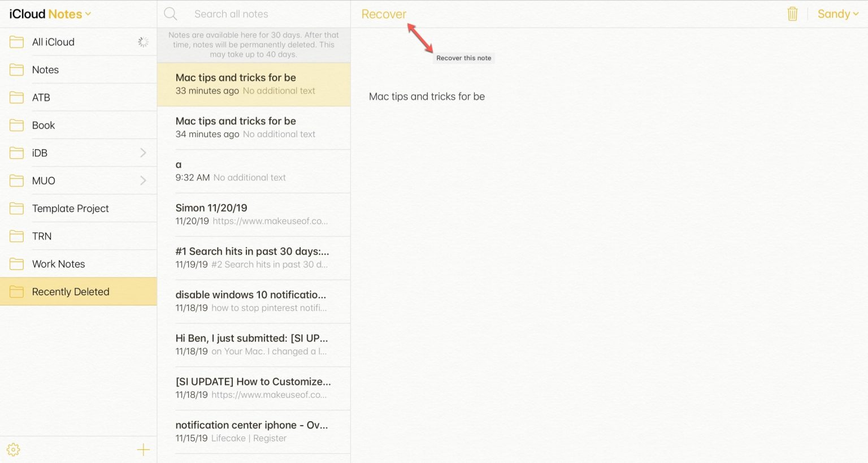
Task: Click the search magnifier icon
Action: click(171, 14)
